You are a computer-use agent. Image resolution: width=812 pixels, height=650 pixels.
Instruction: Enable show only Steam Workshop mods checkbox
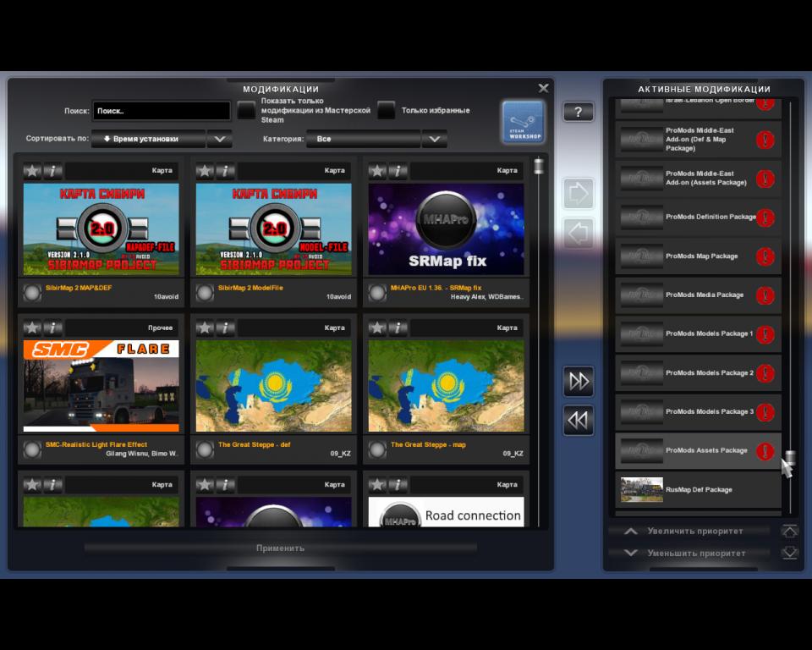246,110
